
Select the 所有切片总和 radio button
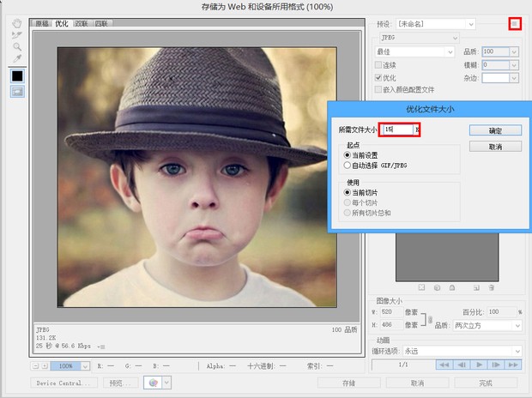coord(347,213)
